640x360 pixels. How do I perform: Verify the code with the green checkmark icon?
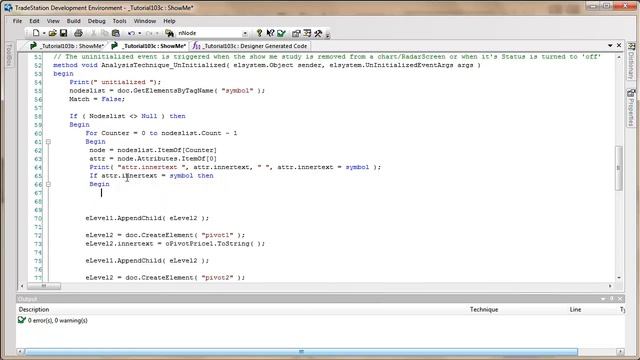(281, 33)
